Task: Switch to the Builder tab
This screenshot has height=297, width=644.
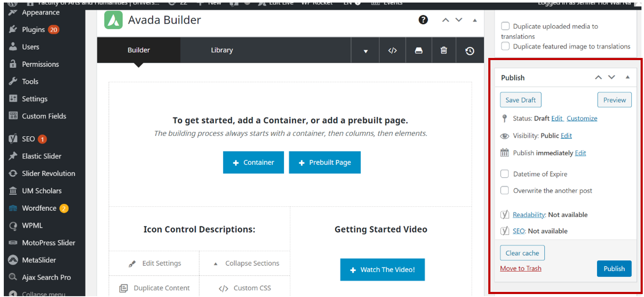Action: pyautogui.click(x=139, y=50)
